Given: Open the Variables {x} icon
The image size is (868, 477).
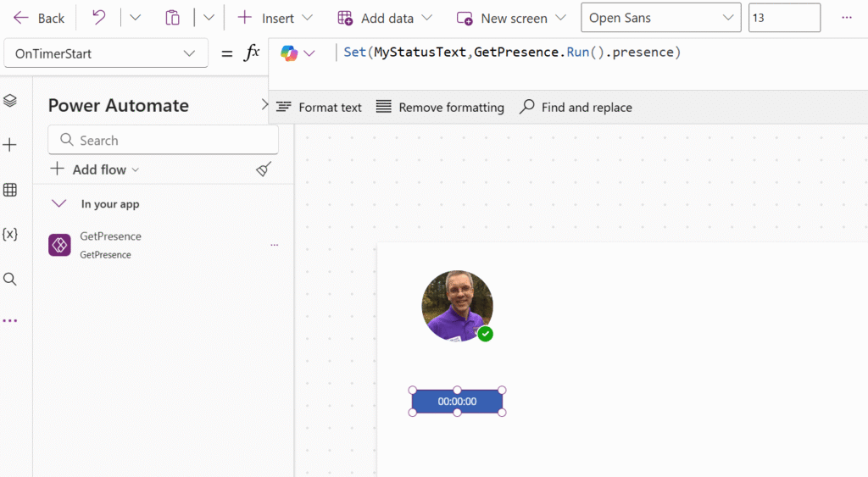Looking at the screenshot, I should point(10,234).
